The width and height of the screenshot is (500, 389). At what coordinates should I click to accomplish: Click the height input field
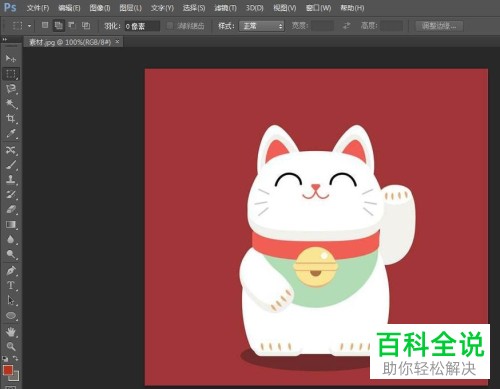tap(392, 26)
